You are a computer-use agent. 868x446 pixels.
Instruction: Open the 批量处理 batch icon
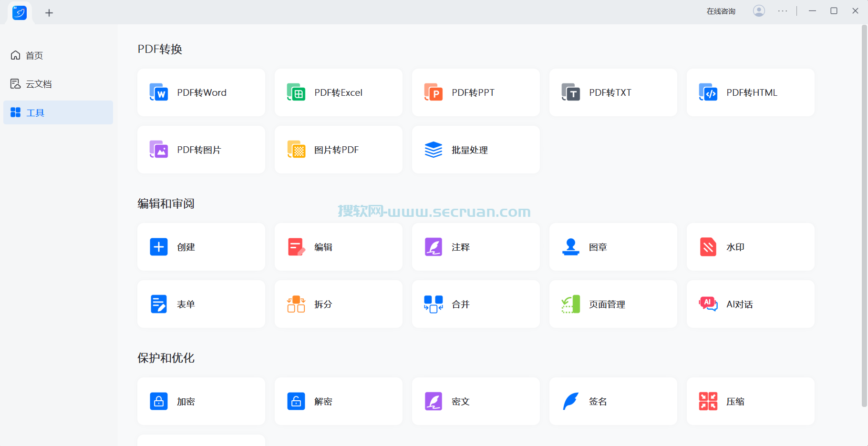(433, 150)
